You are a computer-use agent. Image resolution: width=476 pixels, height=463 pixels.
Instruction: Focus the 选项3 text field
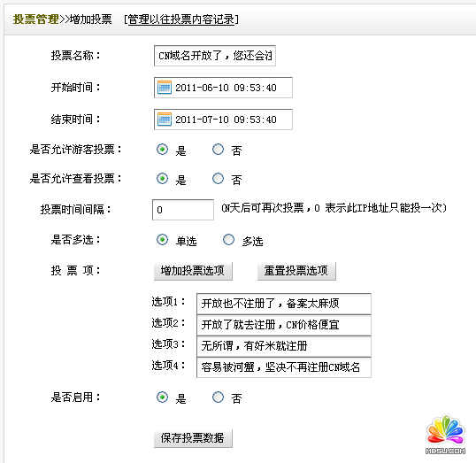click(284, 346)
